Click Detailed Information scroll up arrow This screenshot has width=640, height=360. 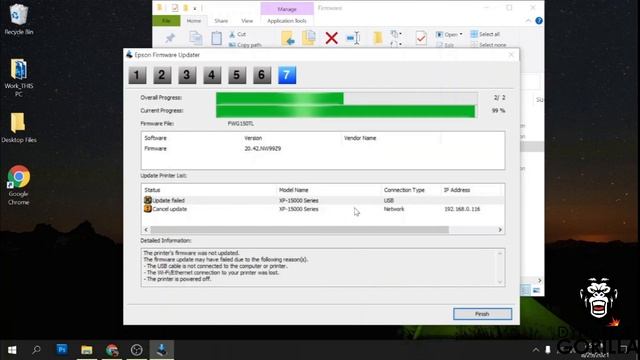pyautogui.click(x=500, y=253)
